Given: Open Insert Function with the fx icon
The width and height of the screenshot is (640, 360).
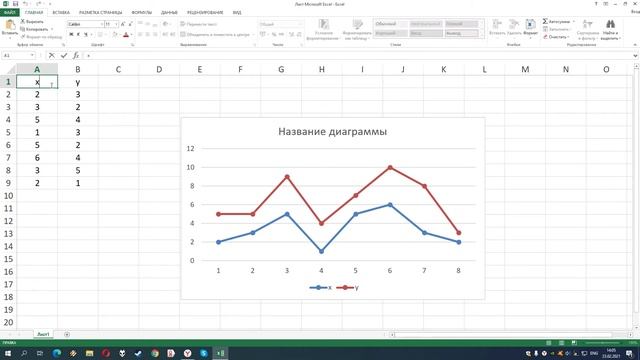Looking at the screenshot, I should tap(76, 55).
